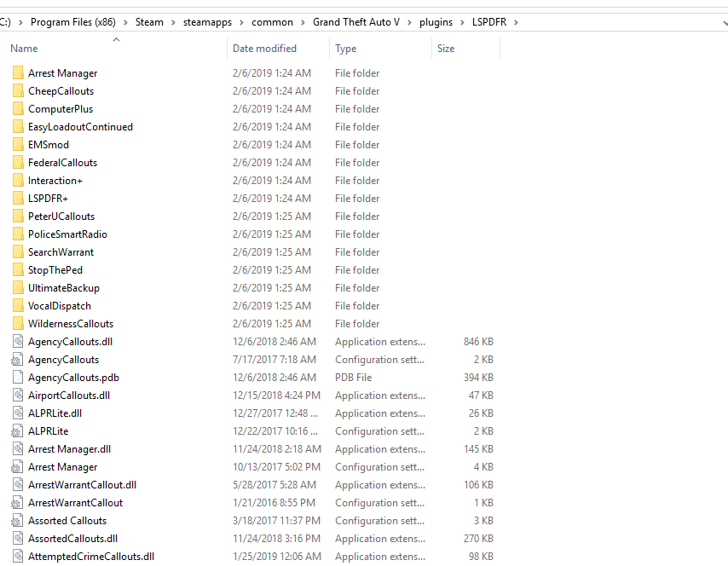Select the WildernessCallouts folder icon

click(18, 323)
